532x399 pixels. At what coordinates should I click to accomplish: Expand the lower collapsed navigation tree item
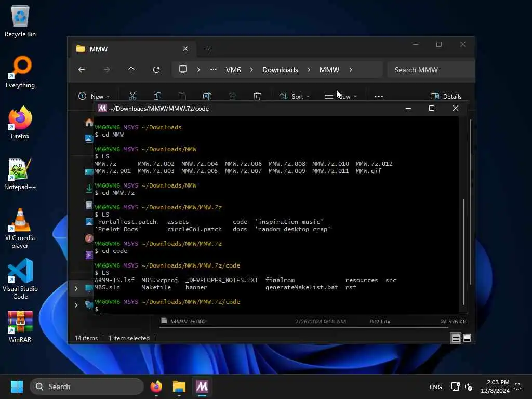point(76,305)
